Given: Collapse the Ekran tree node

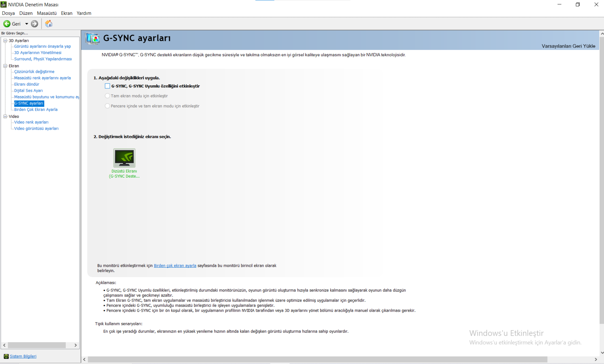Looking at the screenshot, I should [5, 66].
